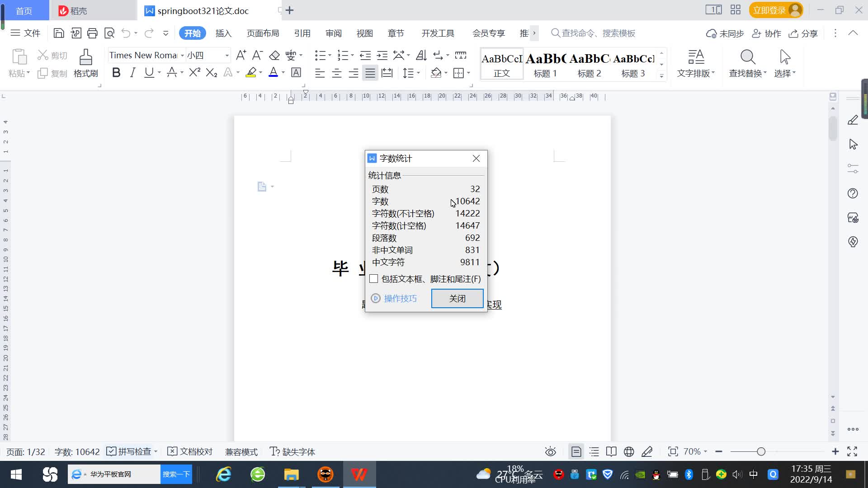Apply yellow highlight color
The image size is (868, 488).
251,73
